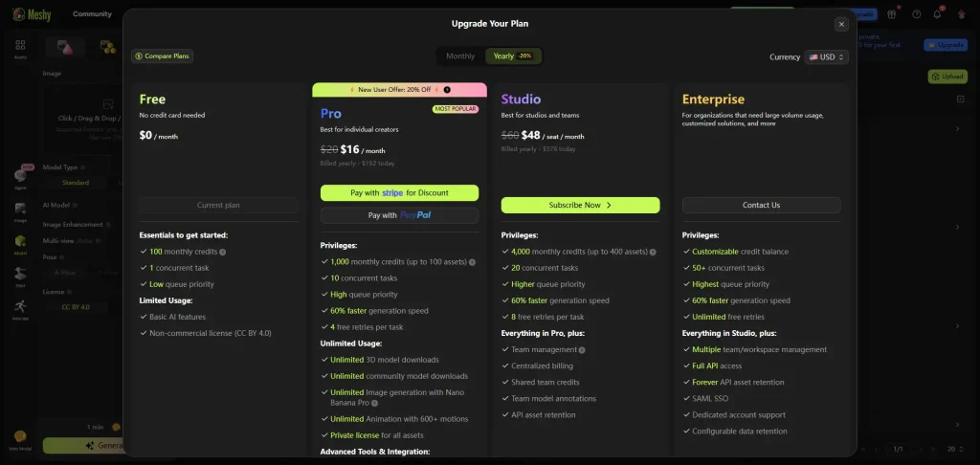980x465 pixels.
Task: Open Assets in the left sidebar
Action: [x=21, y=49]
